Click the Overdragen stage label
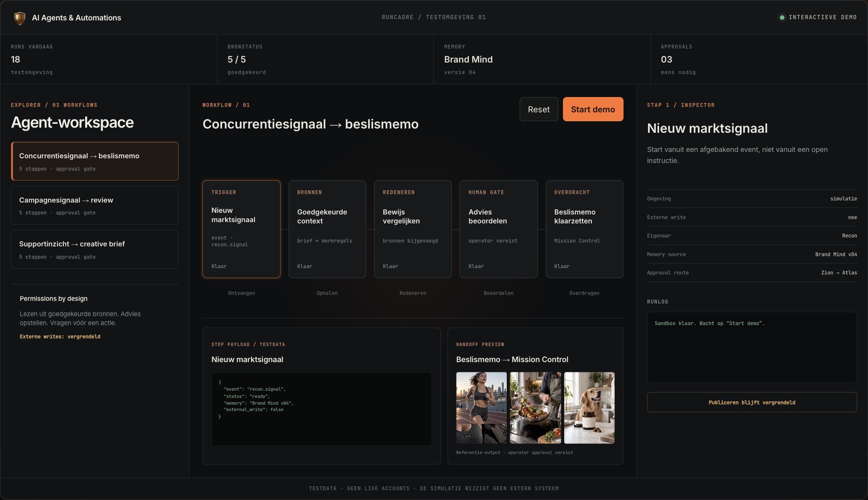The width and height of the screenshot is (868, 500). click(584, 293)
